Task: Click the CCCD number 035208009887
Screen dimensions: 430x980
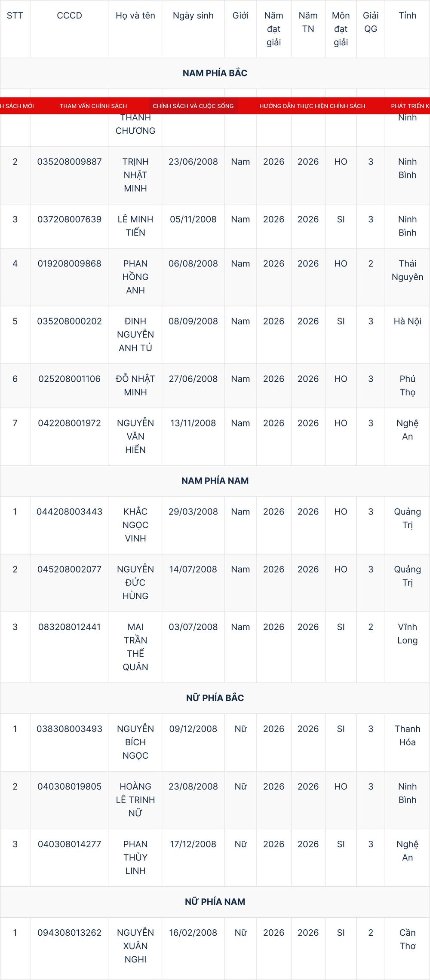Action: click(x=69, y=162)
